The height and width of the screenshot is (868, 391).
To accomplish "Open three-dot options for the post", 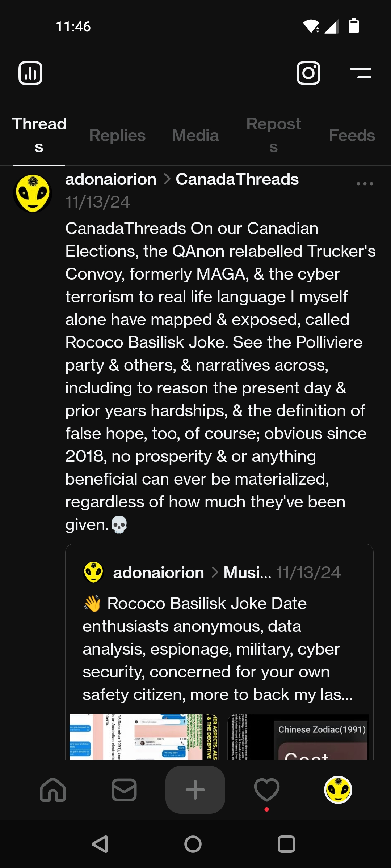I will coord(365,184).
